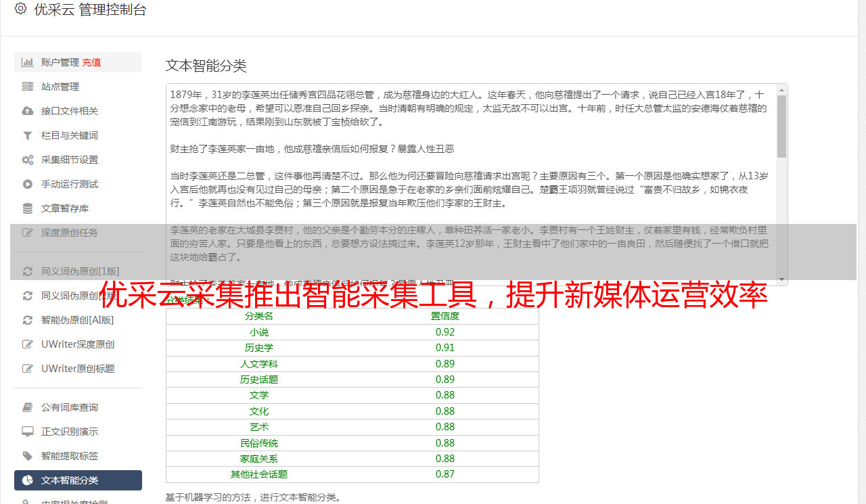Click the 民俗传统 category cell
This screenshot has height=504, width=866.
click(259, 443)
